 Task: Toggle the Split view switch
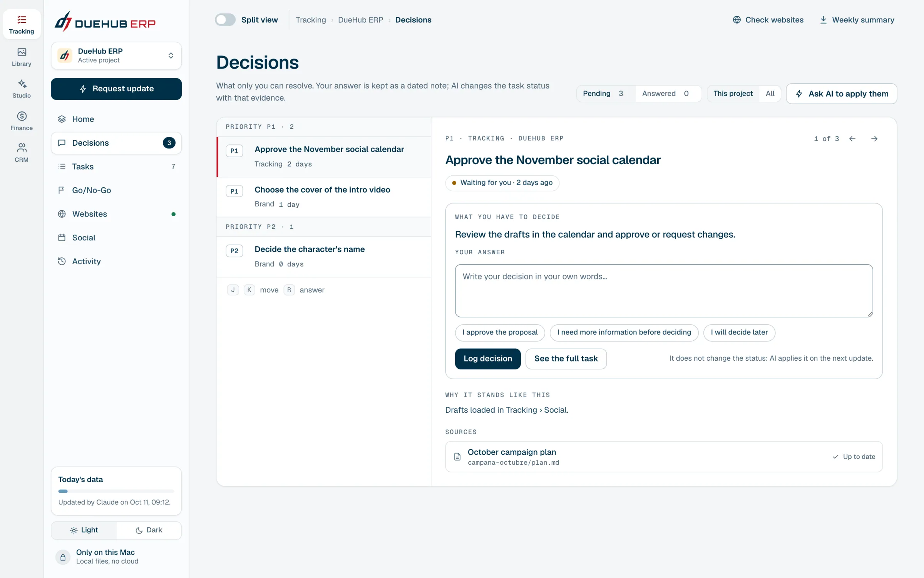[225, 20]
